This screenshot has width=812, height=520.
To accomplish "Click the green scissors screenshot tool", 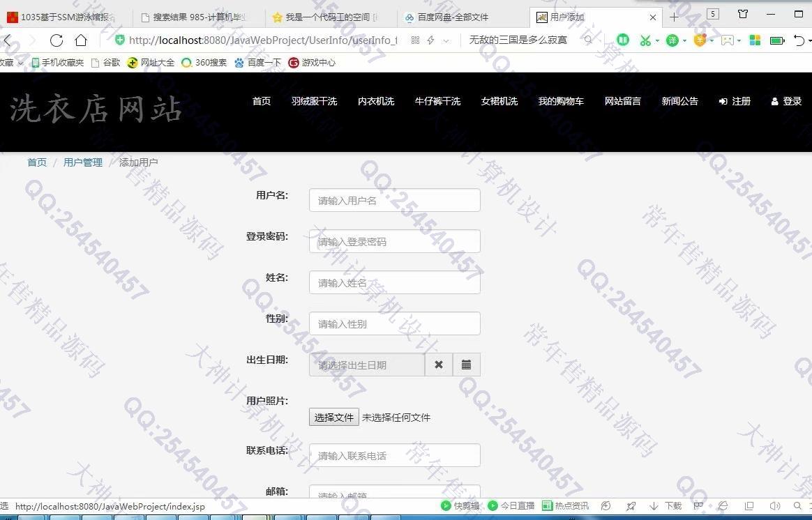I will [645, 40].
